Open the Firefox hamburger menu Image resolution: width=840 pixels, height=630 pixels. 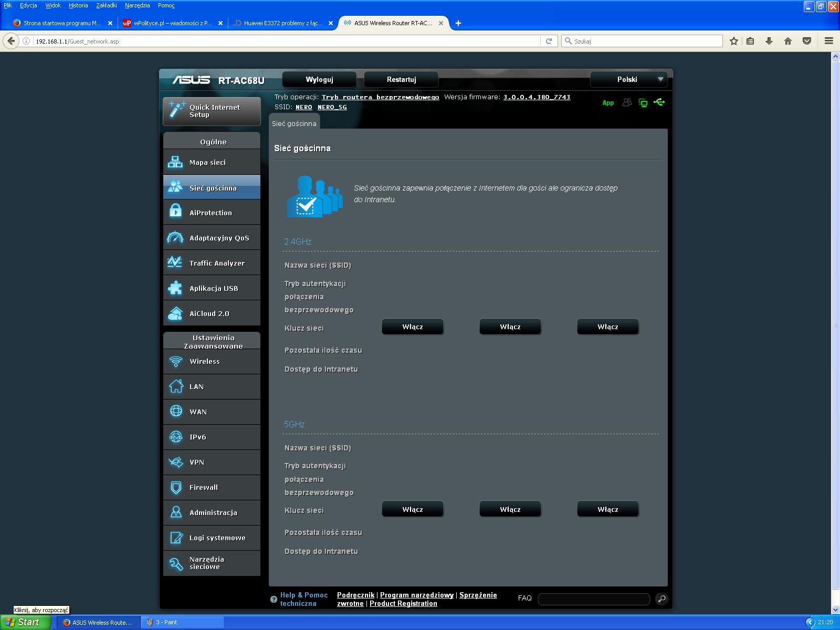[x=829, y=41]
